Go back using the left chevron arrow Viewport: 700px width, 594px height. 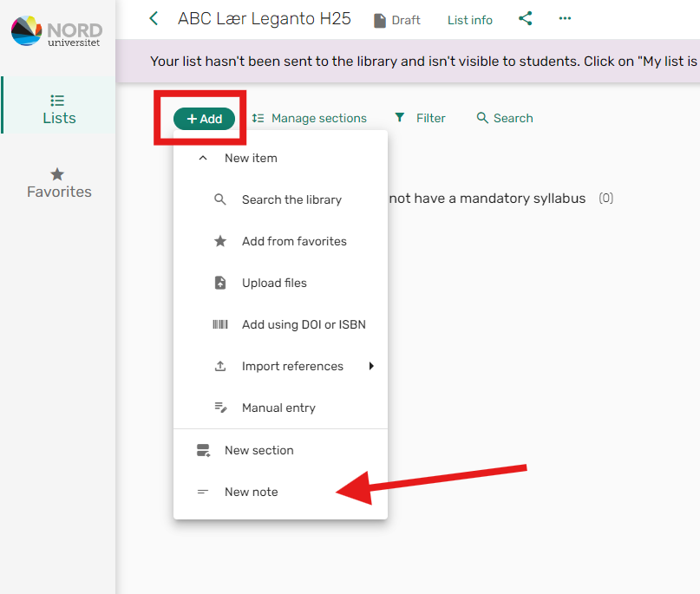[x=154, y=18]
